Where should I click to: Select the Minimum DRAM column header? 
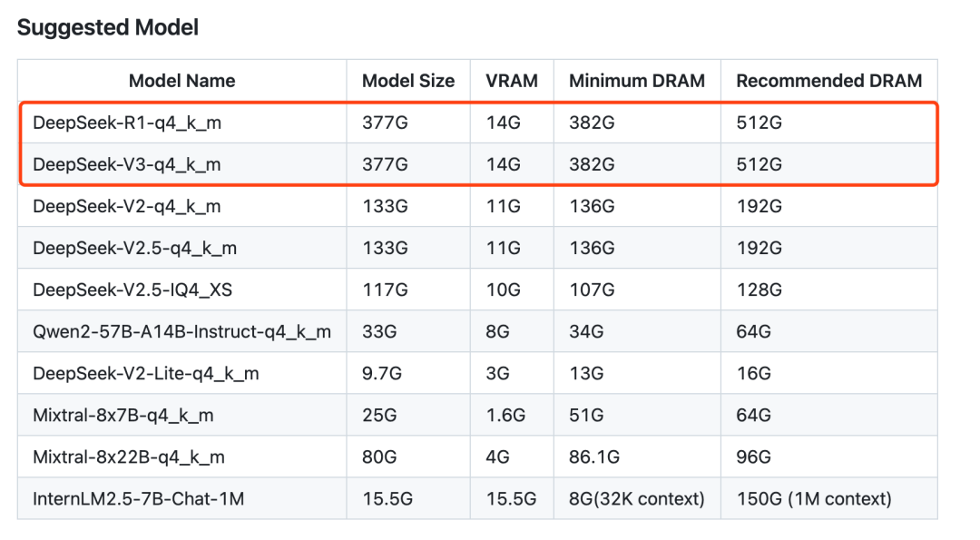click(637, 81)
